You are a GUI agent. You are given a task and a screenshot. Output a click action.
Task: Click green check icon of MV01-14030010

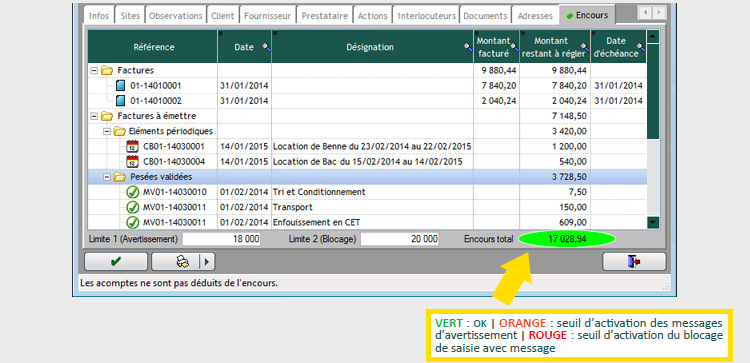(132, 192)
